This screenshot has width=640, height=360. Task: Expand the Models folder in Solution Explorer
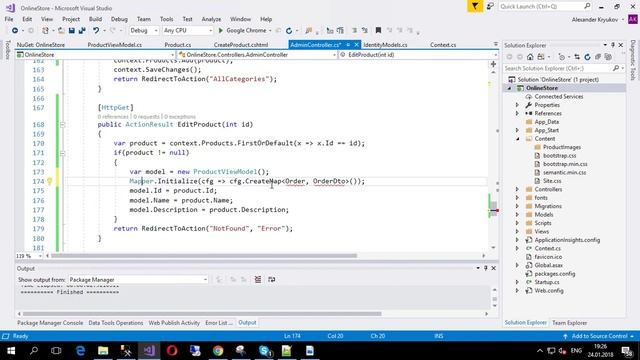pos(517,215)
